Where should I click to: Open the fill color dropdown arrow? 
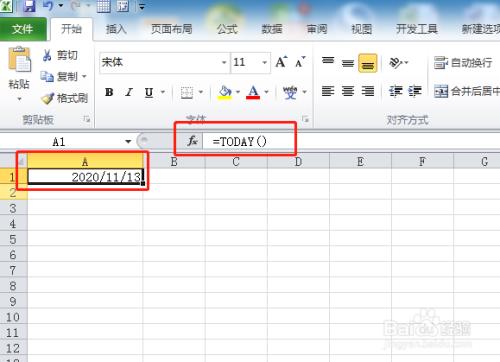pyautogui.click(x=238, y=92)
